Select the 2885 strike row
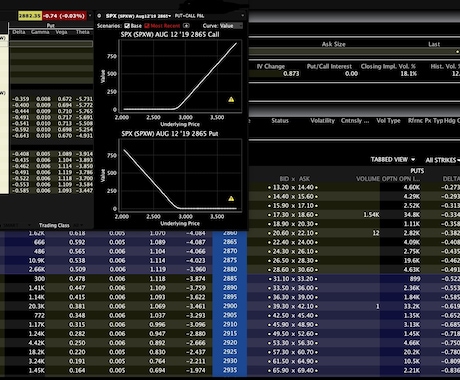Viewport: 460px width, 380px height. click(x=230, y=279)
